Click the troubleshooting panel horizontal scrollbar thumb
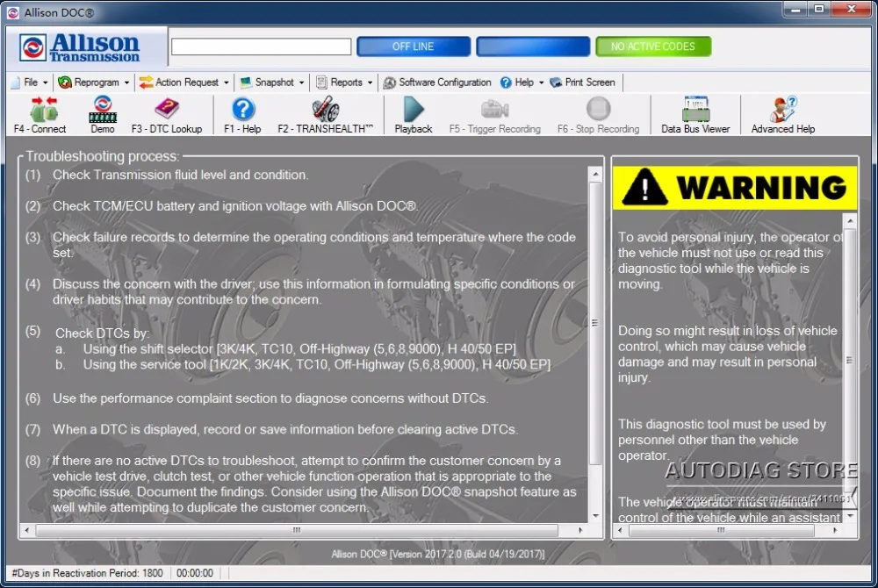Image resolution: width=878 pixels, height=588 pixels. point(297,530)
